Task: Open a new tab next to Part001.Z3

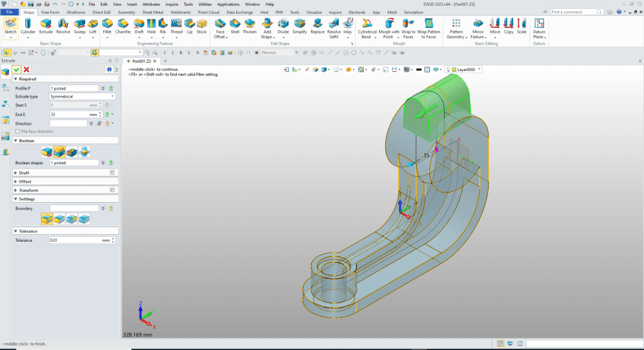Action: 165,61
